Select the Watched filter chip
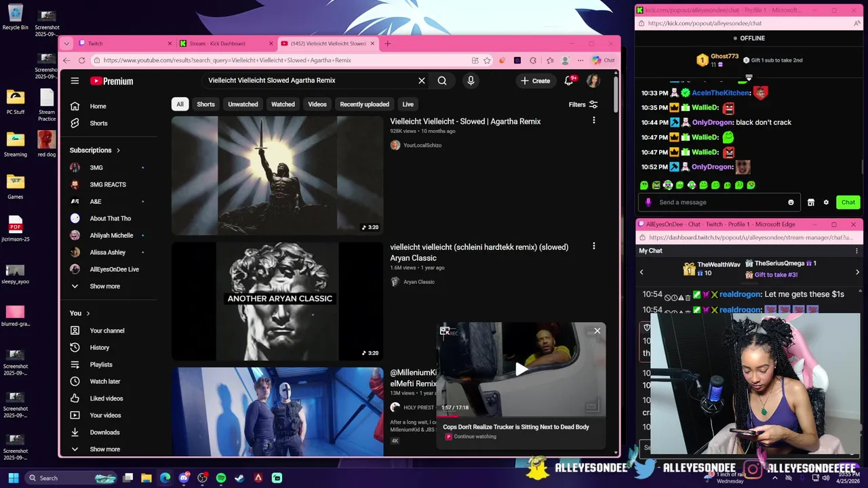The width and height of the screenshot is (868, 488). pyautogui.click(x=283, y=104)
